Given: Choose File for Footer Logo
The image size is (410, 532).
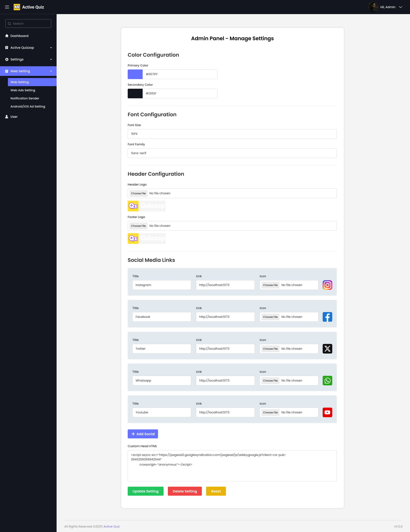Looking at the screenshot, I should click(138, 226).
